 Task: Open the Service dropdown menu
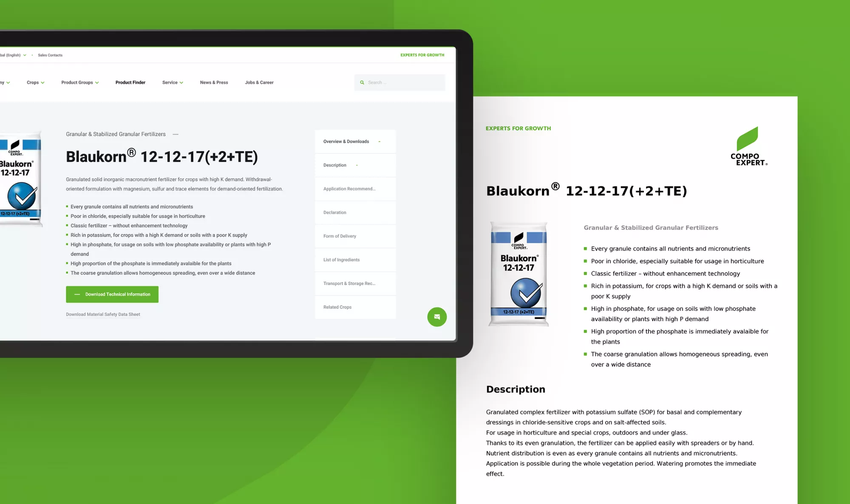click(x=172, y=82)
